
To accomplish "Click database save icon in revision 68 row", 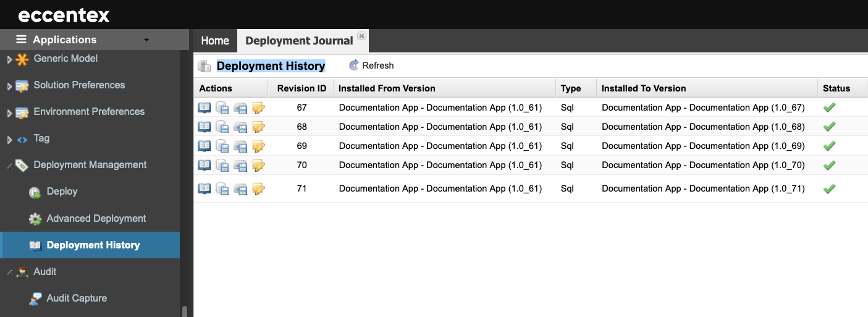I will click(x=222, y=127).
